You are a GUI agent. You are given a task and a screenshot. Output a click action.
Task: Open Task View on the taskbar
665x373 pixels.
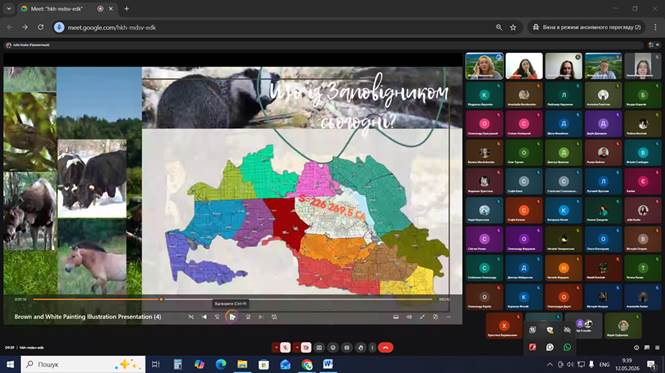156,365
